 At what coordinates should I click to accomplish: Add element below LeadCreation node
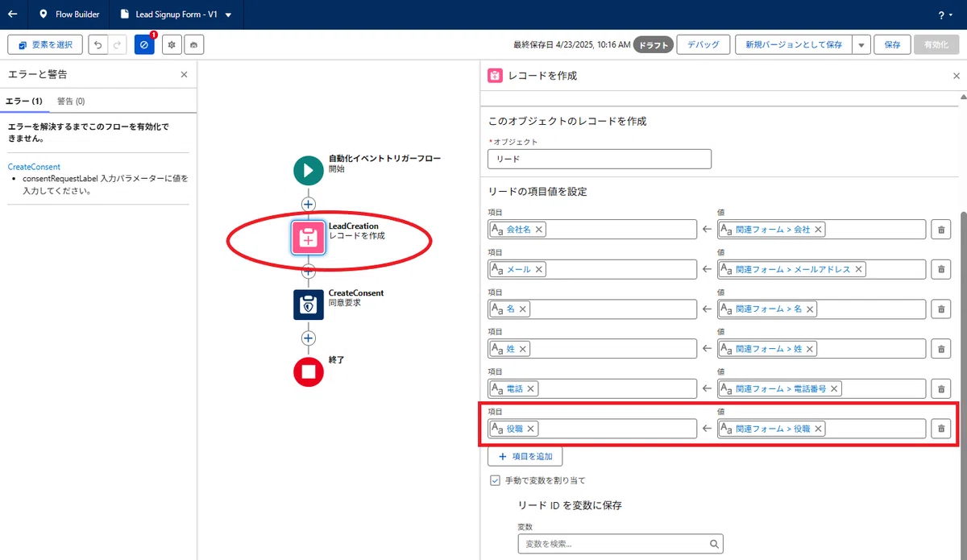(308, 272)
